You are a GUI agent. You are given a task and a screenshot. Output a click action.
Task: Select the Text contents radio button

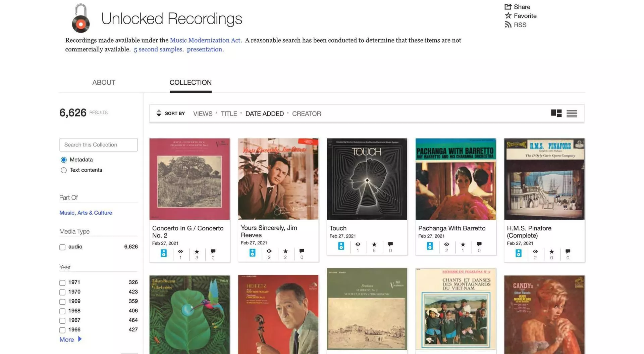[x=64, y=170]
